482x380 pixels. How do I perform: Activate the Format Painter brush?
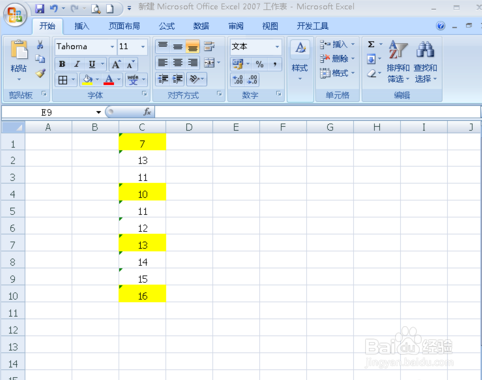tap(40, 73)
